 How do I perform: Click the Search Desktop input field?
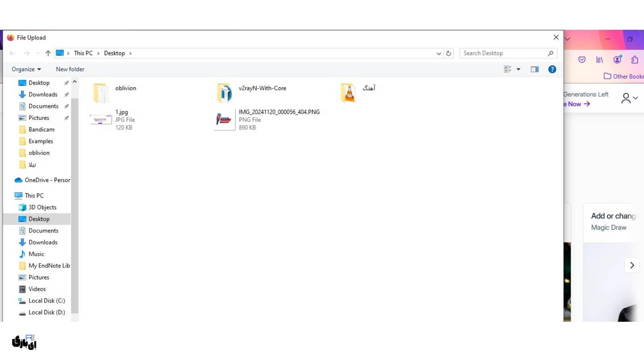point(503,53)
